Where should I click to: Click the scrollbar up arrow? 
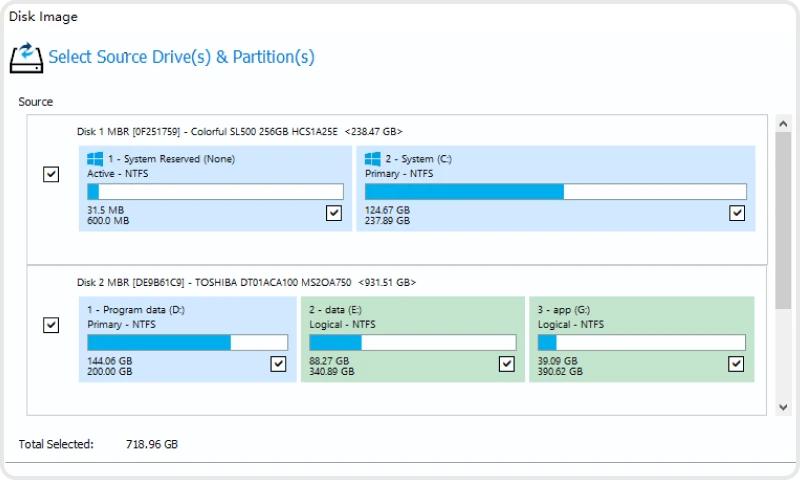click(x=783, y=123)
